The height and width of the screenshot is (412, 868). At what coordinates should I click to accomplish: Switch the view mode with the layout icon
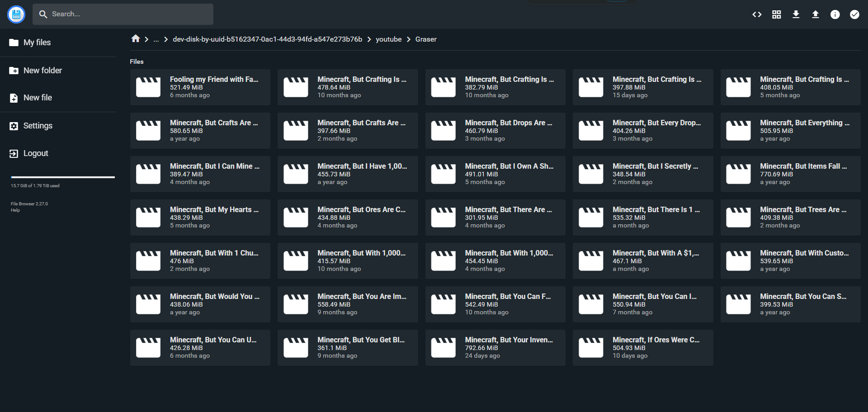(776, 14)
